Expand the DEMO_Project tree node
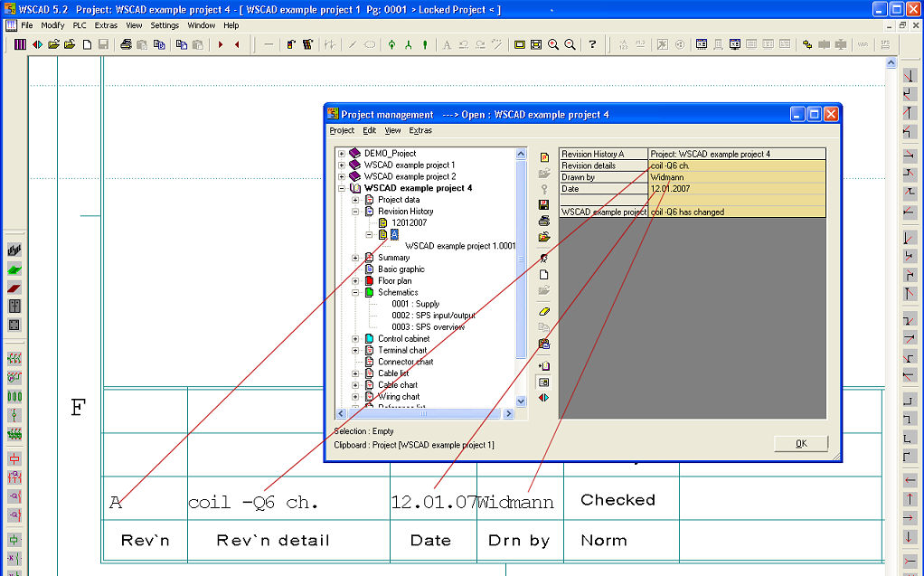Viewport: 924px width, 576px height. [341, 154]
